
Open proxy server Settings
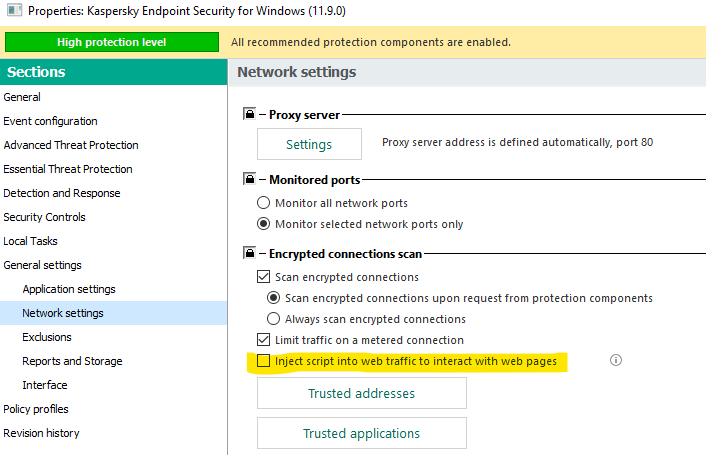coord(309,144)
